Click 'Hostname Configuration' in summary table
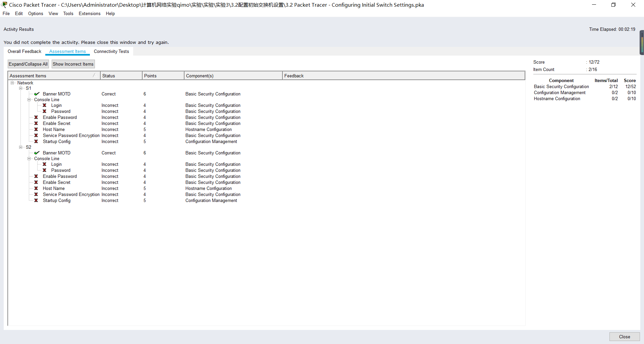This screenshot has height=344, width=644. 557,98
